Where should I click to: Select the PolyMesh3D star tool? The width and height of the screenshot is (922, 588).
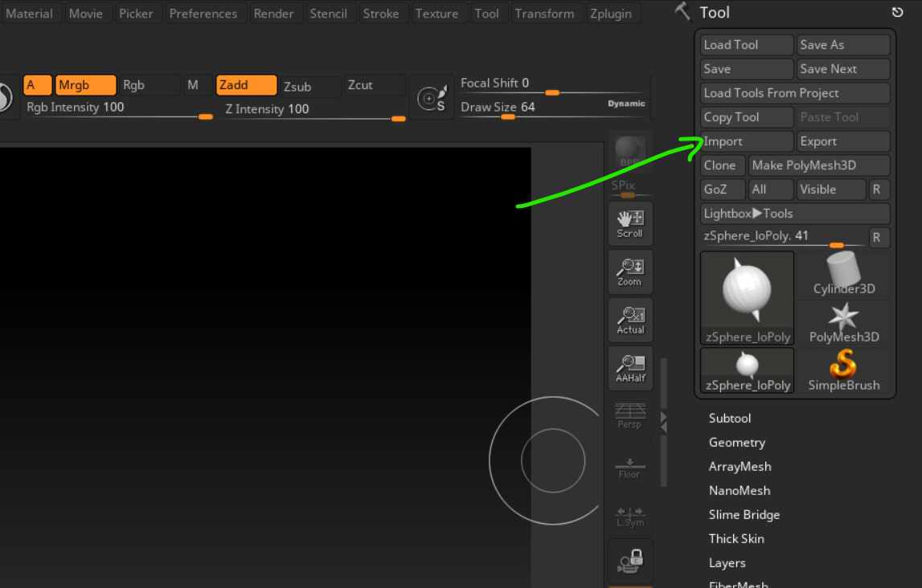click(x=844, y=322)
